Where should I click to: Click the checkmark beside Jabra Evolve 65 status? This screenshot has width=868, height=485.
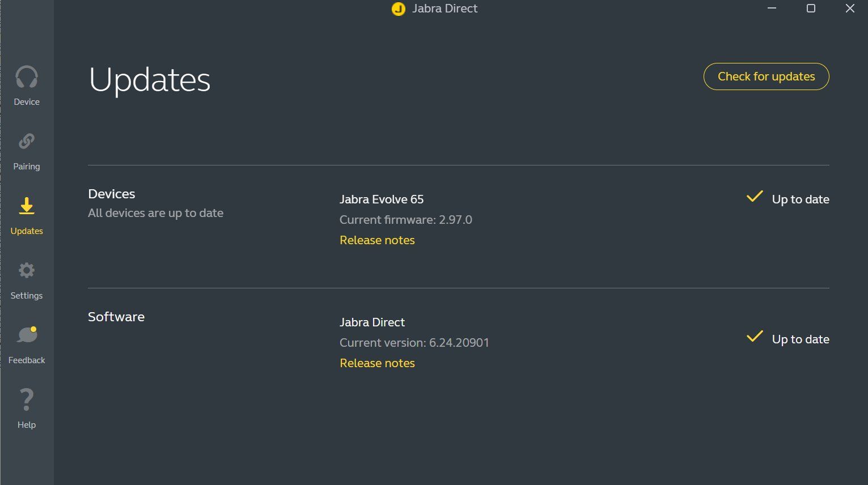[x=755, y=197]
